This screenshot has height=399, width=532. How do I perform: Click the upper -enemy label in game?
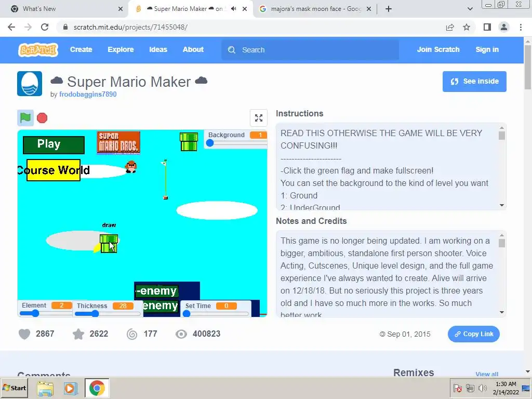pyautogui.click(x=156, y=291)
